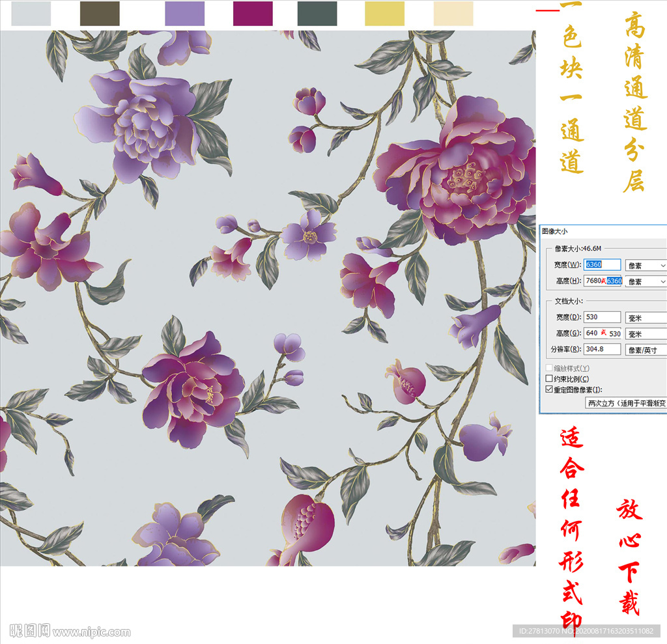Select the dark slate green swatch
This screenshot has width=667, height=644.
(317, 13)
